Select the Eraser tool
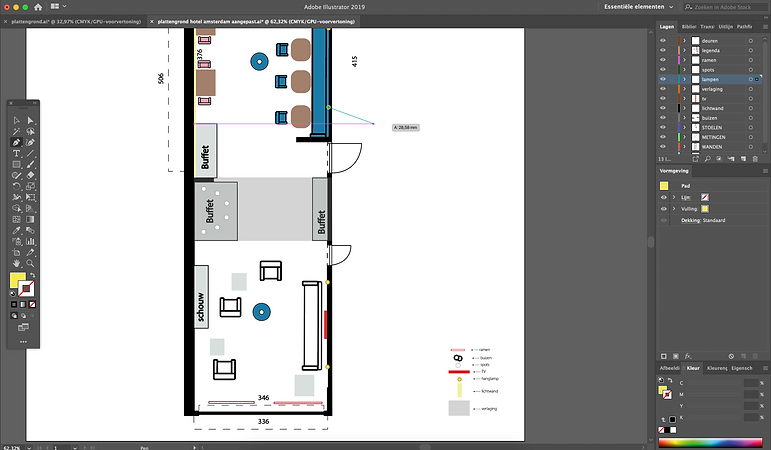This screenshot has width=771, height=450. pos(30,175)
